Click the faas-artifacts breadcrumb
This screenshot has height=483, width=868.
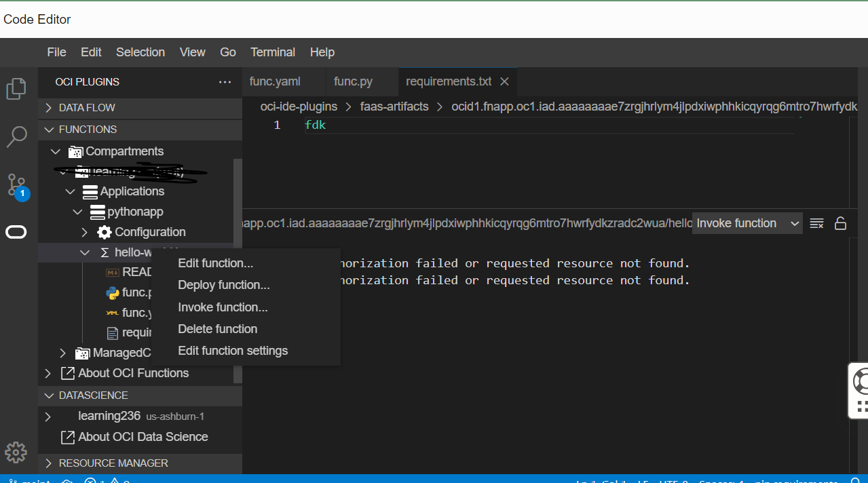(394, 107)
